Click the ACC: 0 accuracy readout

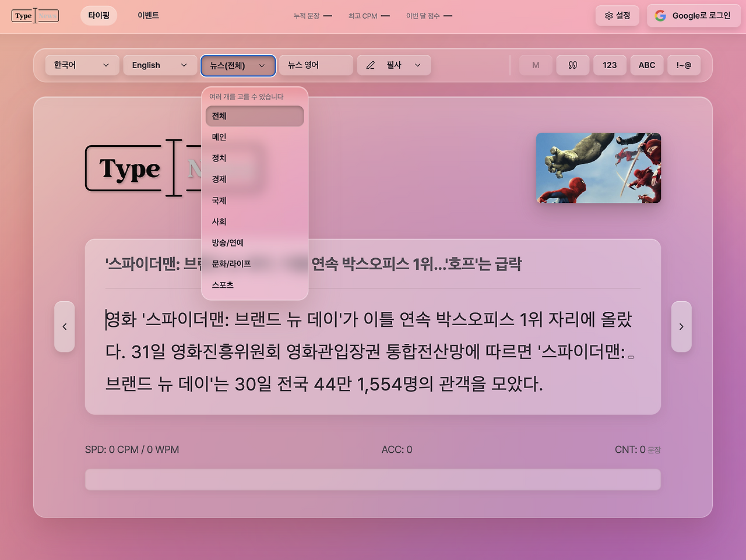click(397, 450)
